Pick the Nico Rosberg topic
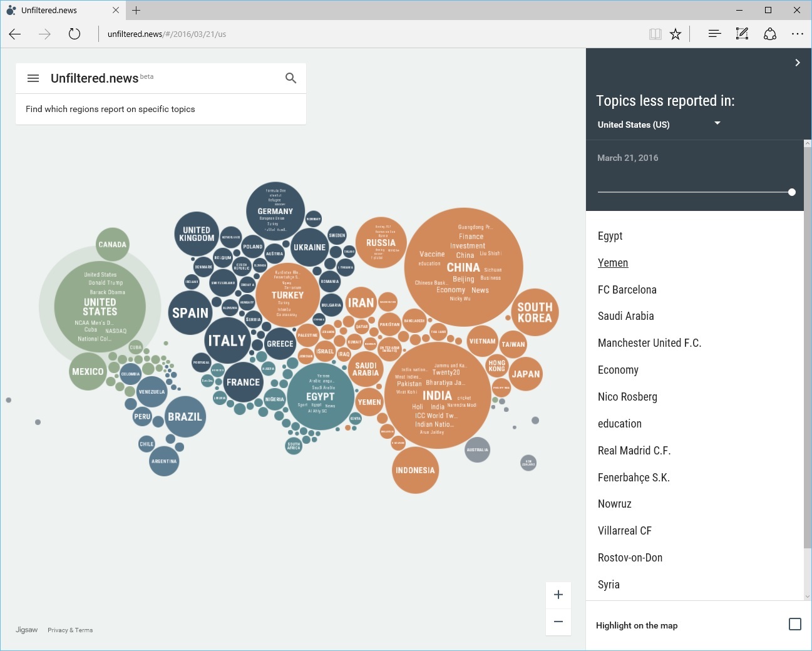 (x=627, y=397)
